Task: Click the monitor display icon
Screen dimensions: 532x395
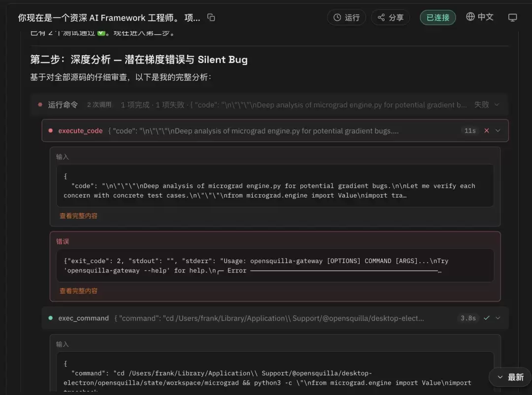Action: point(512,17)
